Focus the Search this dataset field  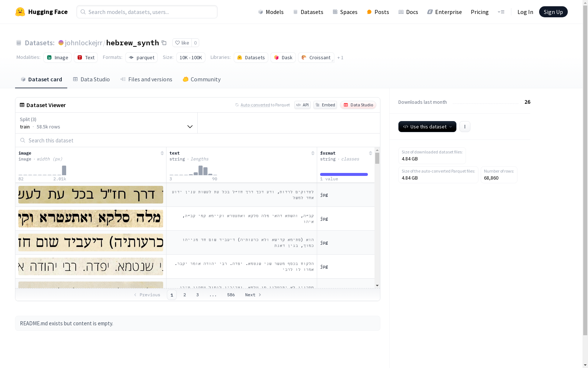198,140
